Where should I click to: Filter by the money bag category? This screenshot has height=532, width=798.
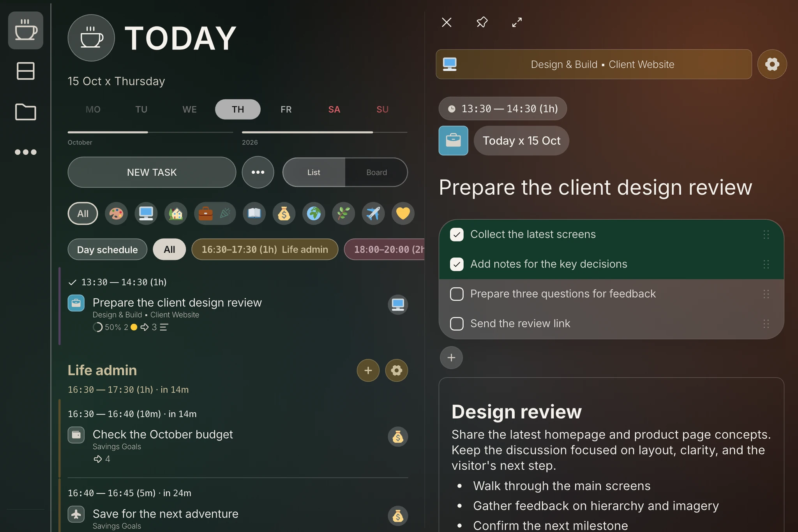[x=284, y=213]
